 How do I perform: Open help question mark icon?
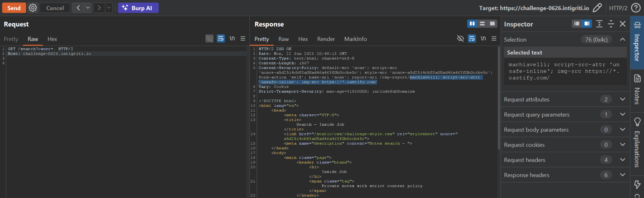(636, 8)
